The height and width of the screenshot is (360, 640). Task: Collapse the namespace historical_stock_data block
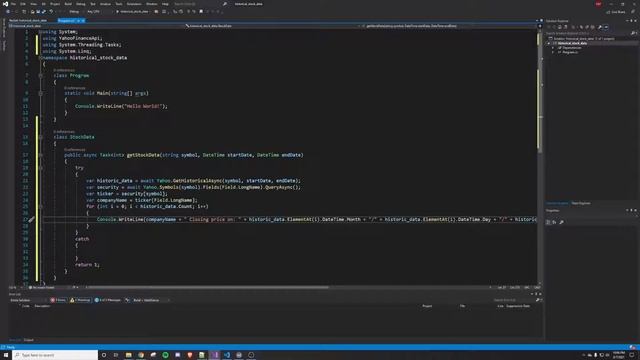coord(40,58)
